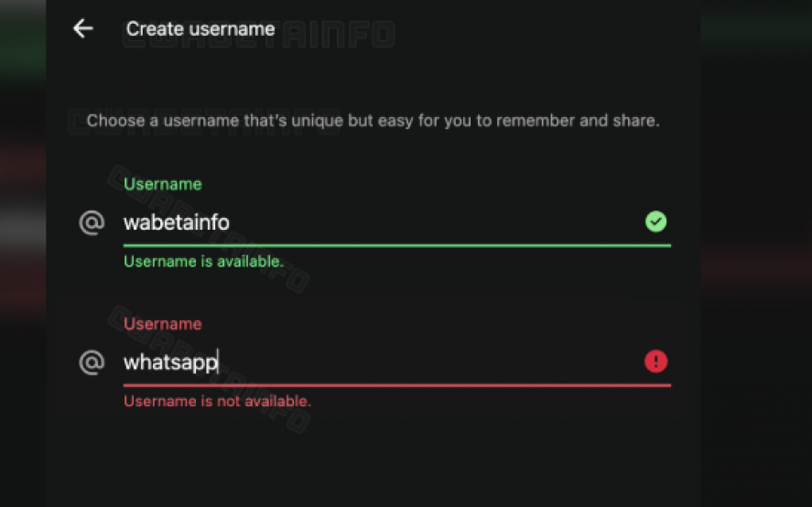Click the "Username is available." message

click(203, 262)
